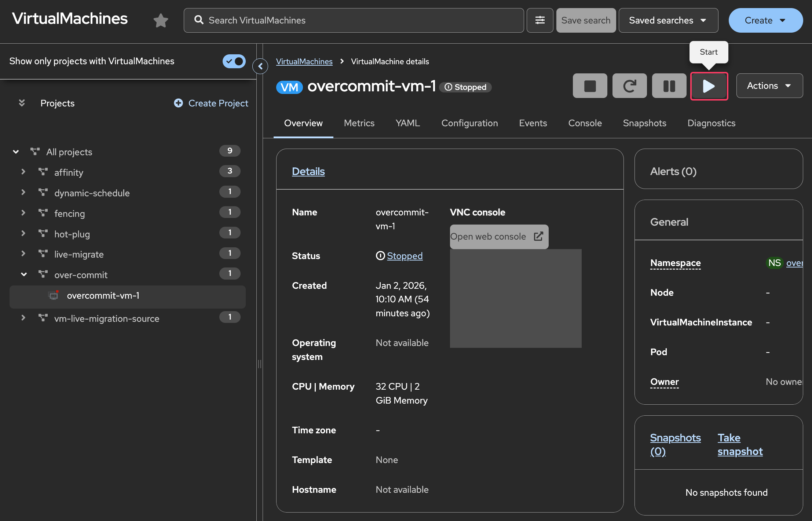Image resolution: width=812 pixels, height=521 pixels.
Task: Click Open web console button
Action: tap(499, 237)
